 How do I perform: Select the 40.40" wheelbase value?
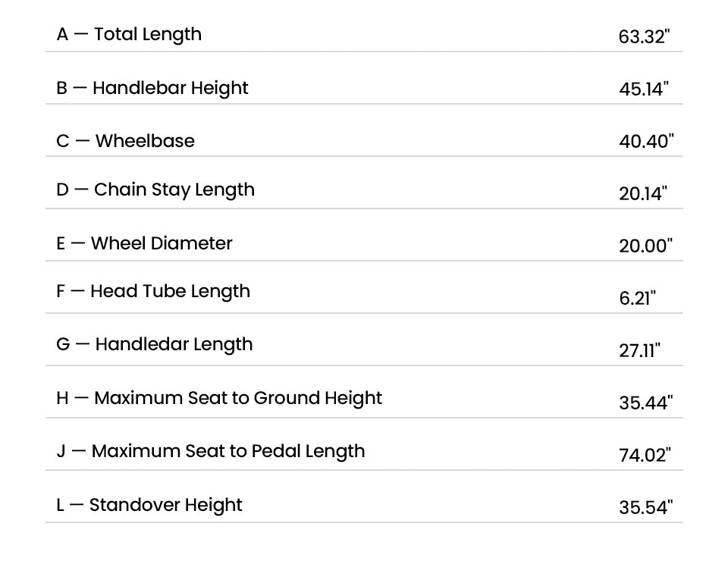(646, 141)
